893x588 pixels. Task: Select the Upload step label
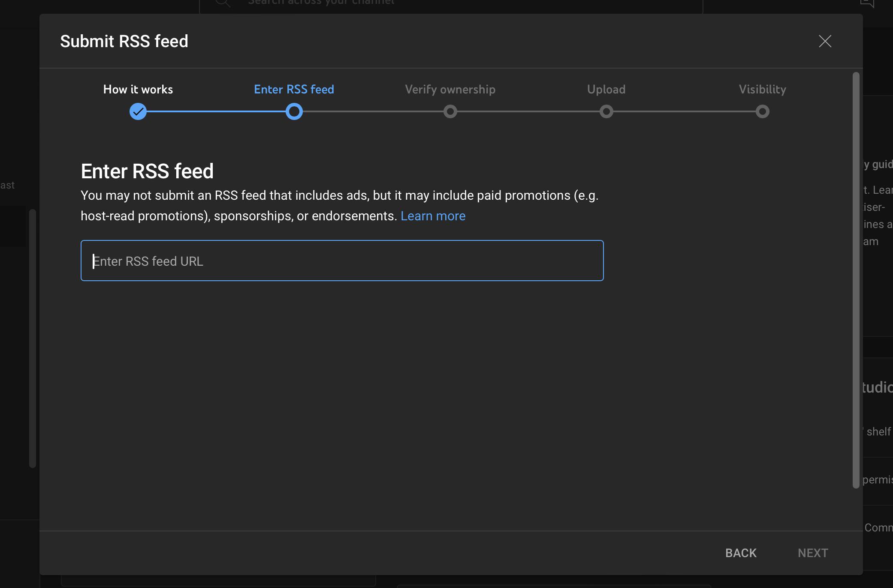[x=606, y=89]
